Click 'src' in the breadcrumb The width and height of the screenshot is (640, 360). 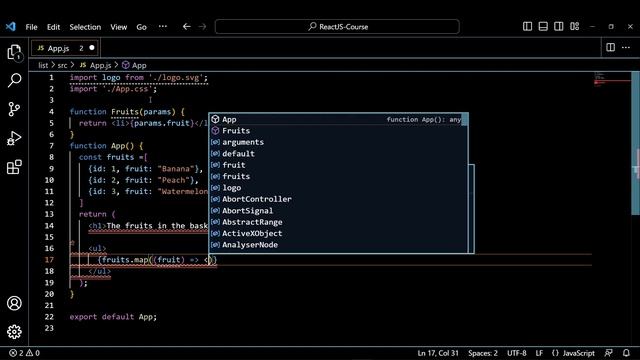[x=62, y=65]
